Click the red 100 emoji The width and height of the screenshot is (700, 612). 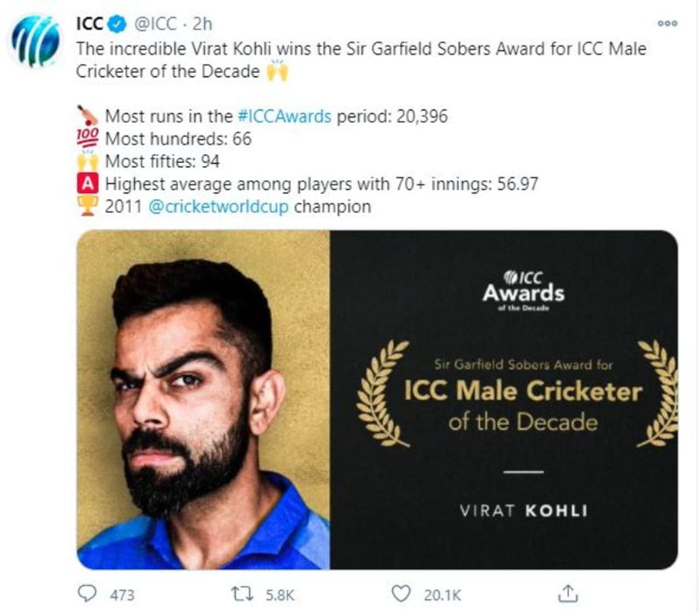coord(87,139)
